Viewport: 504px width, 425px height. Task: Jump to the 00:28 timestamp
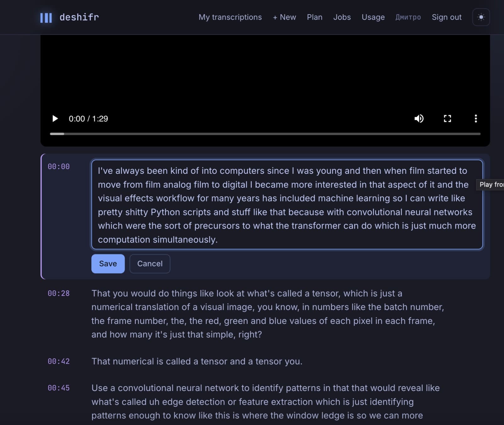pyautogui.click(x=59, y=293)
